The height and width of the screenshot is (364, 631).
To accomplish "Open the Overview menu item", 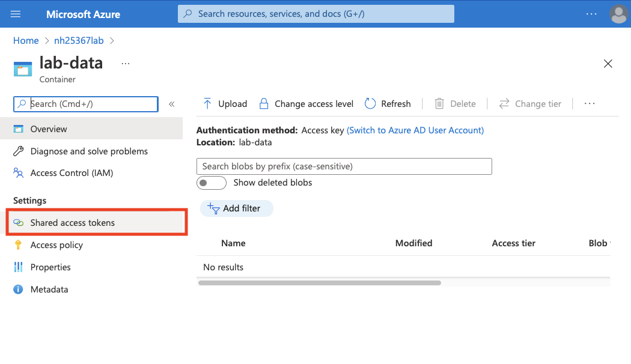I will [49, 129].
